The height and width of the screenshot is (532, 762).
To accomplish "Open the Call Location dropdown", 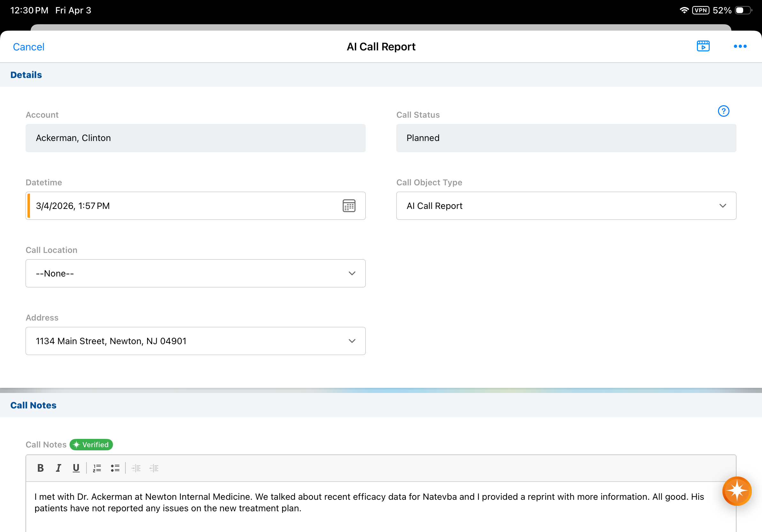I will [x=196, y=273].
